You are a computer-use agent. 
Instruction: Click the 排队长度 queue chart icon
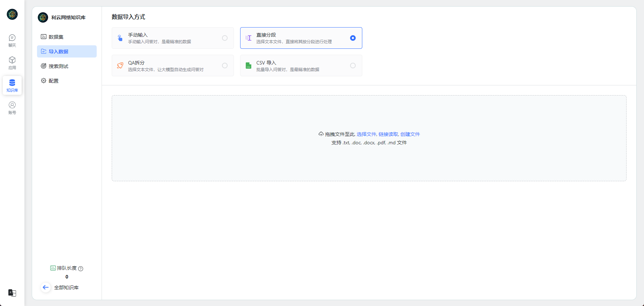53,268
